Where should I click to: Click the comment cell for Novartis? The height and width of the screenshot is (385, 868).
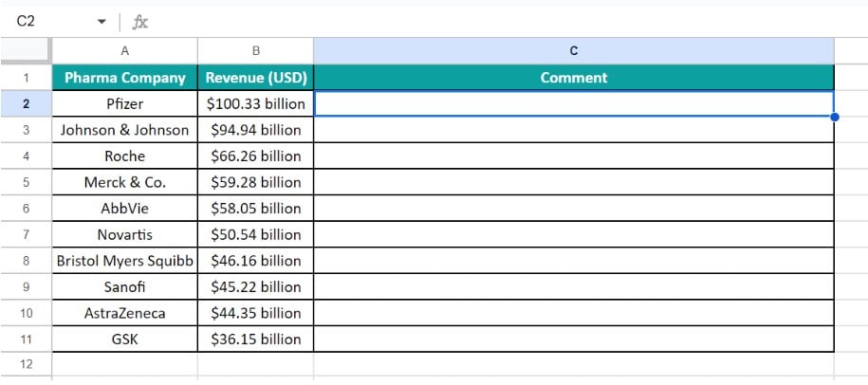(x=574, y=234)
